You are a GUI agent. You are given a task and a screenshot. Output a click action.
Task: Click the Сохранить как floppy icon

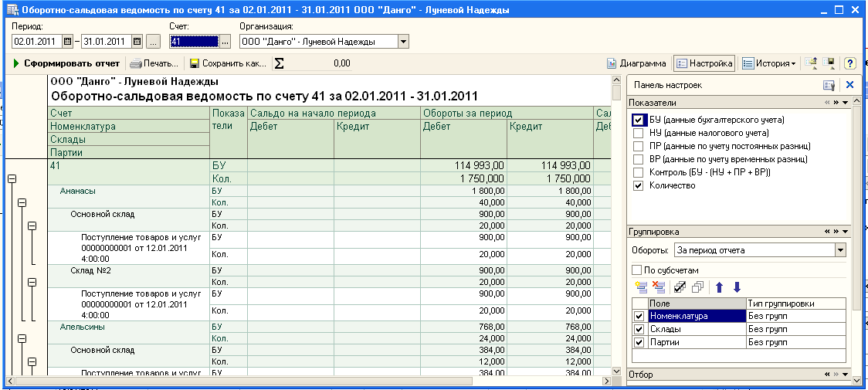(195, 63)
